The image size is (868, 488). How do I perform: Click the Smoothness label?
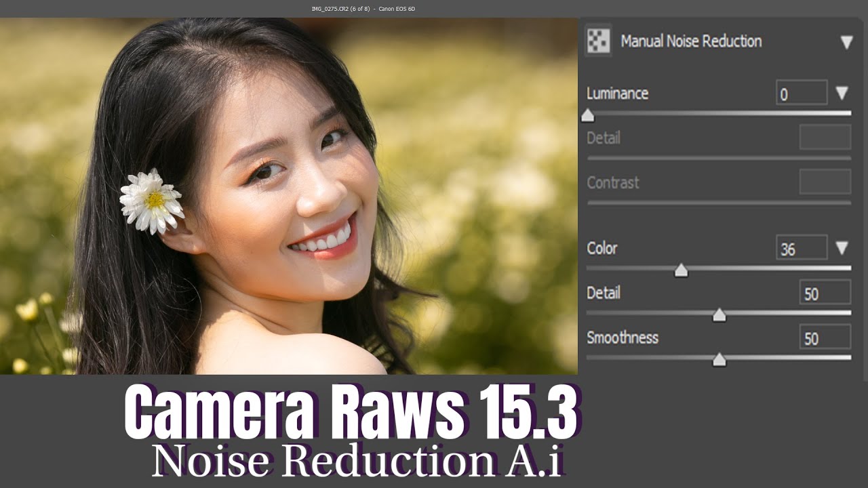pyautogui.click(x=623, y=338)
